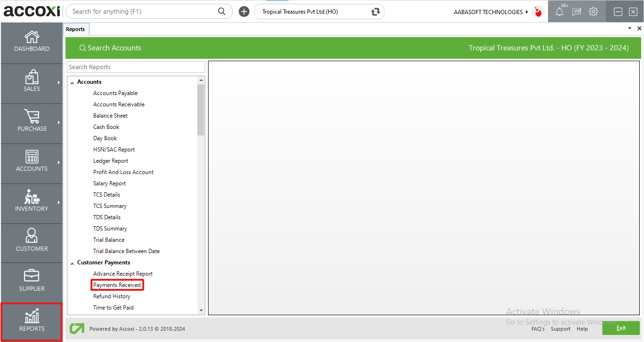Viewport: 644px width, 342px height.
Task: Open the settings gear
Action: [x=593, y=11]
